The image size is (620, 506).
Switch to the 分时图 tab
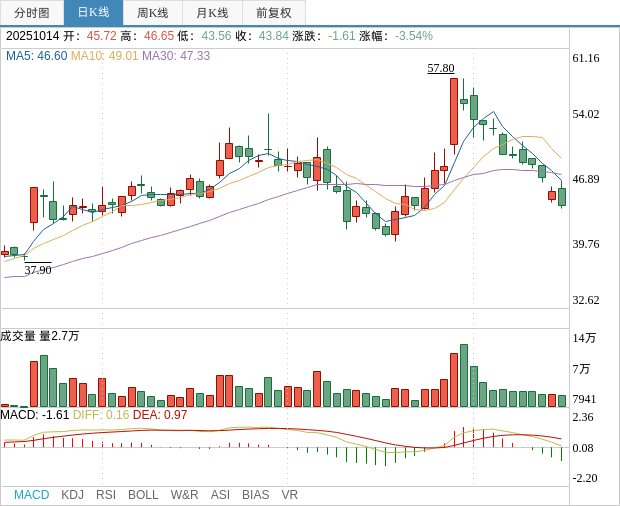pos(32,13)
